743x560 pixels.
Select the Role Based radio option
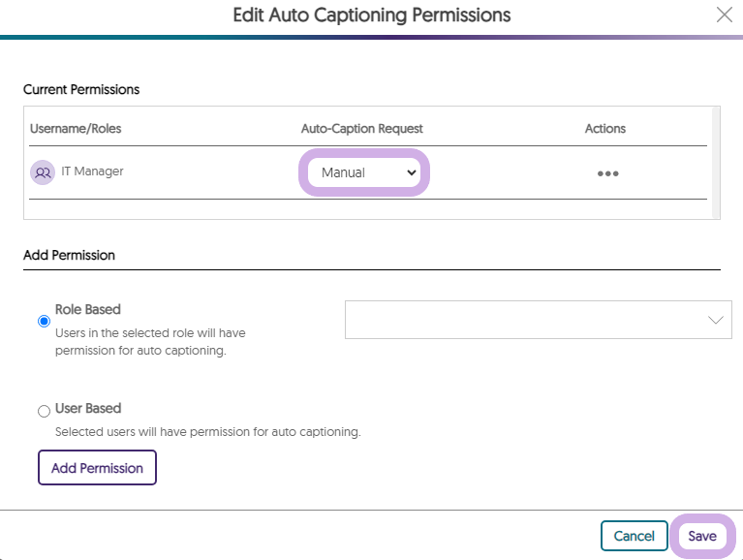pos(44,322)
